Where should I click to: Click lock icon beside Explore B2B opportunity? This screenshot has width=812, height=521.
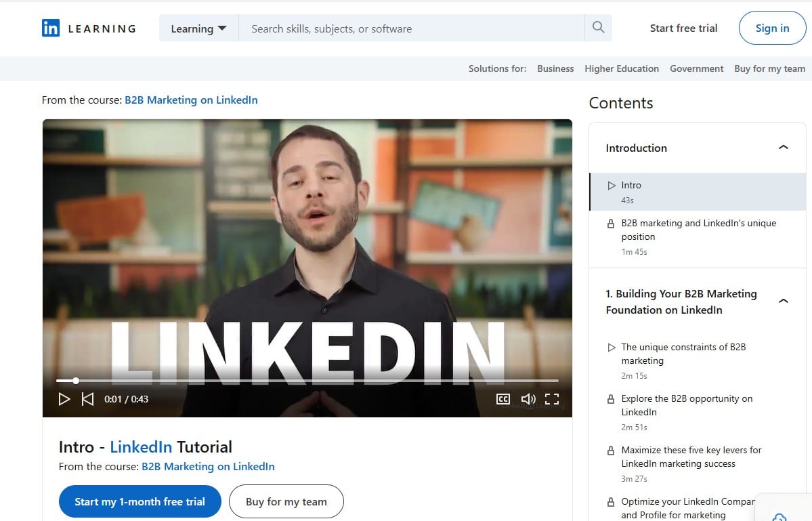(x=611, y=399)
